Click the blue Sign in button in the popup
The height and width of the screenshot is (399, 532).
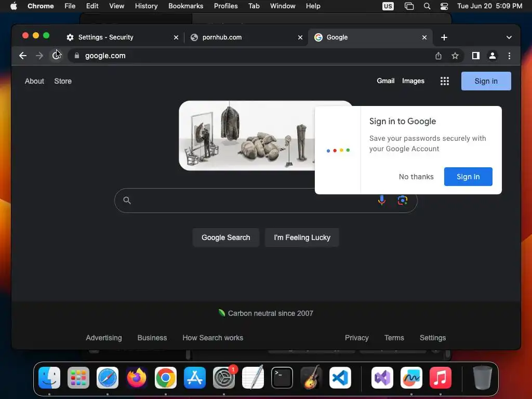468,177
